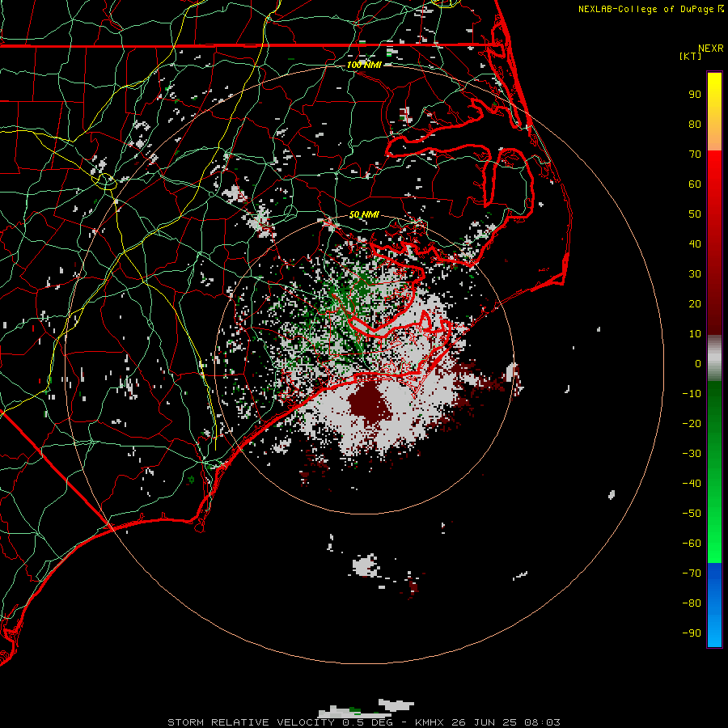Click the 50 value on velocity scale

pyautogui.click(x=695, y=214)
